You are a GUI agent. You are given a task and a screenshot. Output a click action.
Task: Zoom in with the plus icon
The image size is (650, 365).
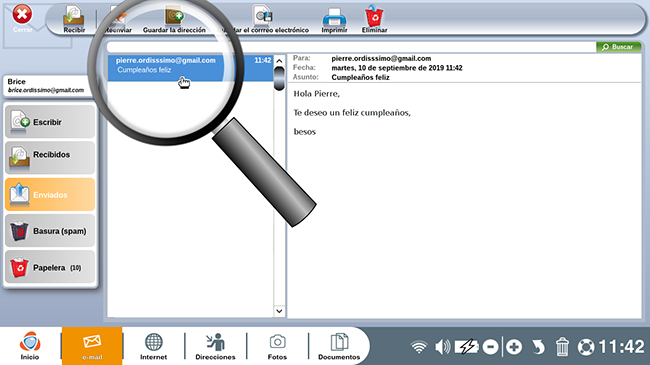click(514, 347)
